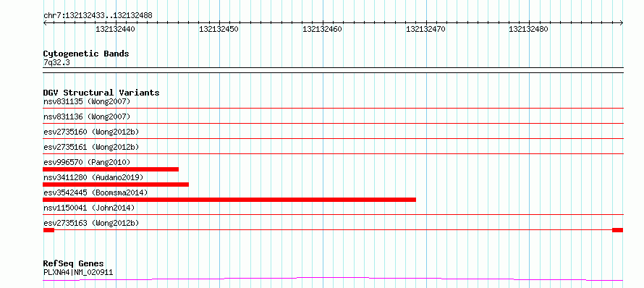Open variant esv2735160 (Wong2012b)
Image resolution: width=644 pixels, height=288 pixels.
coord(91,132)
